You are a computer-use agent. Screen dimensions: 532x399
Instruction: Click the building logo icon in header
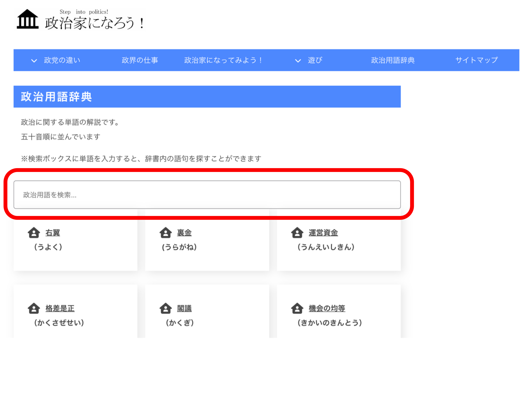point(28,19)
